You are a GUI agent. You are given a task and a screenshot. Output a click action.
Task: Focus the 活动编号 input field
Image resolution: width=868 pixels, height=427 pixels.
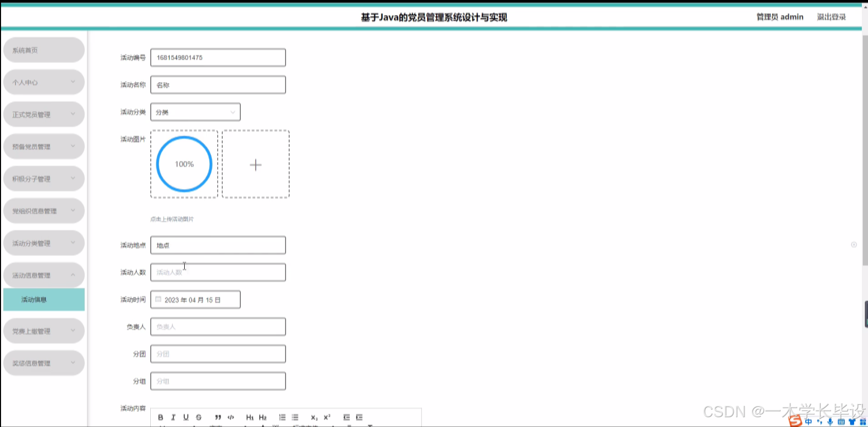click(218, 58)
